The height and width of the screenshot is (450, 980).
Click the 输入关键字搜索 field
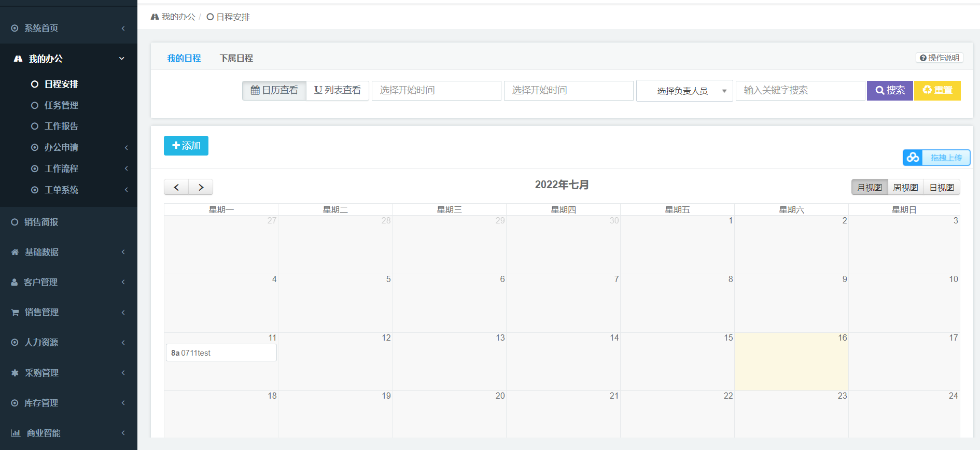tap(801, 90)
